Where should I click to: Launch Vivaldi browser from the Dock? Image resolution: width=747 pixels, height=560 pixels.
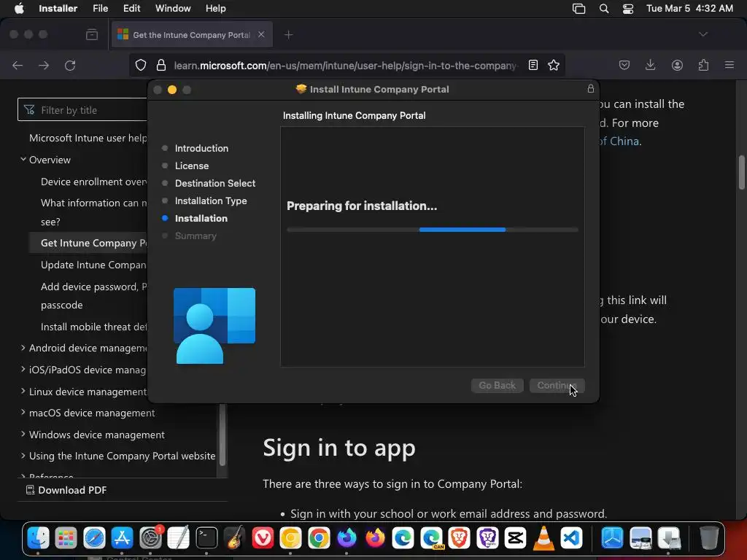[x=263, y=538]
